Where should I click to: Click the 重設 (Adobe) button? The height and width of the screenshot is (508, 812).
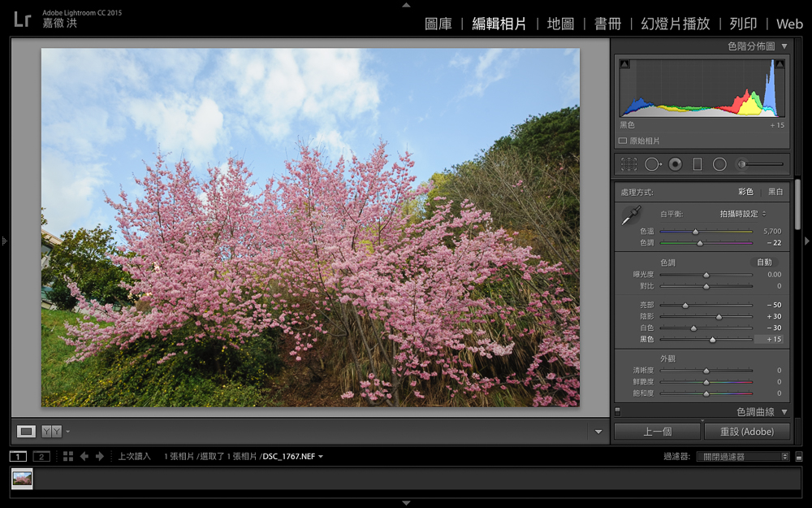coord(746,432)
